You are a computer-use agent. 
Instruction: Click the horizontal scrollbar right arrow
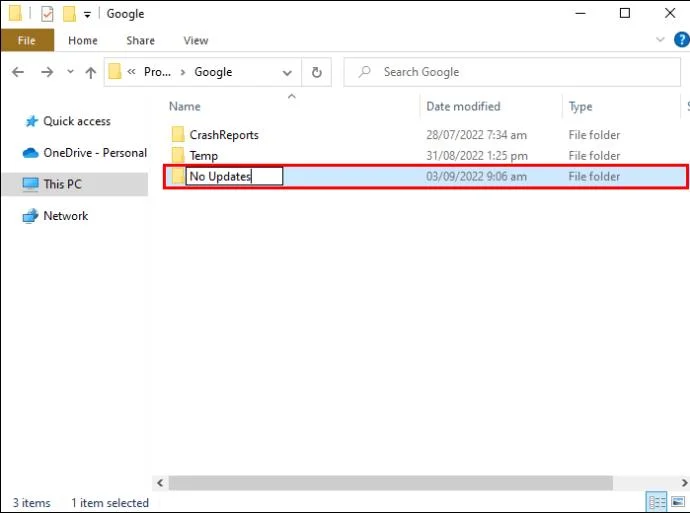684,483
